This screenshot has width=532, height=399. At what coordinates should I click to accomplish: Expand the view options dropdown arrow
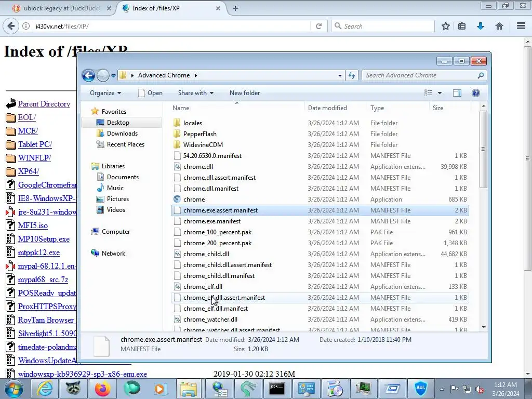point(440,93)
